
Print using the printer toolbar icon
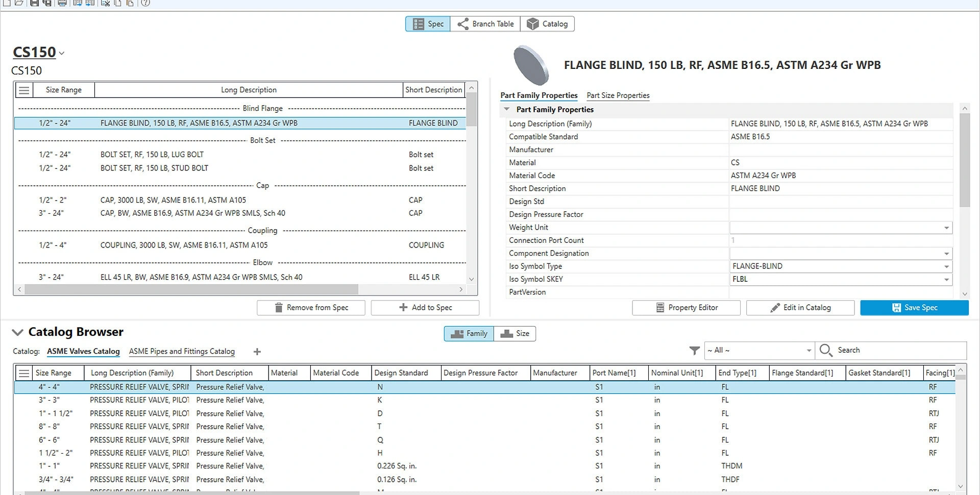(62, 3)
